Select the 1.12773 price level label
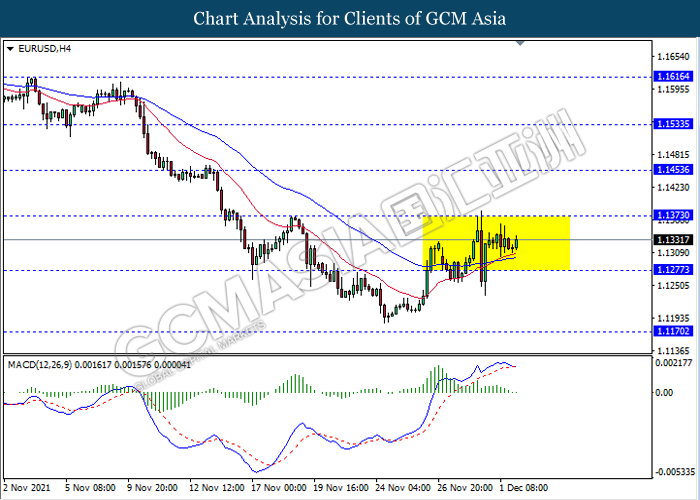Screen dimensions: 700x500 click(673, 270)
